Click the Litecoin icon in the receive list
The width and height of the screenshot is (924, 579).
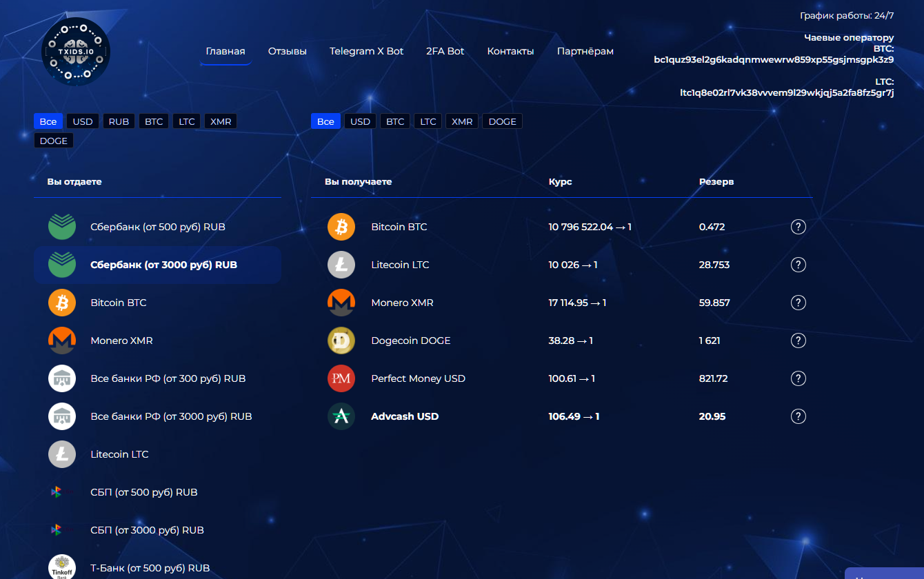click(341, 265)
